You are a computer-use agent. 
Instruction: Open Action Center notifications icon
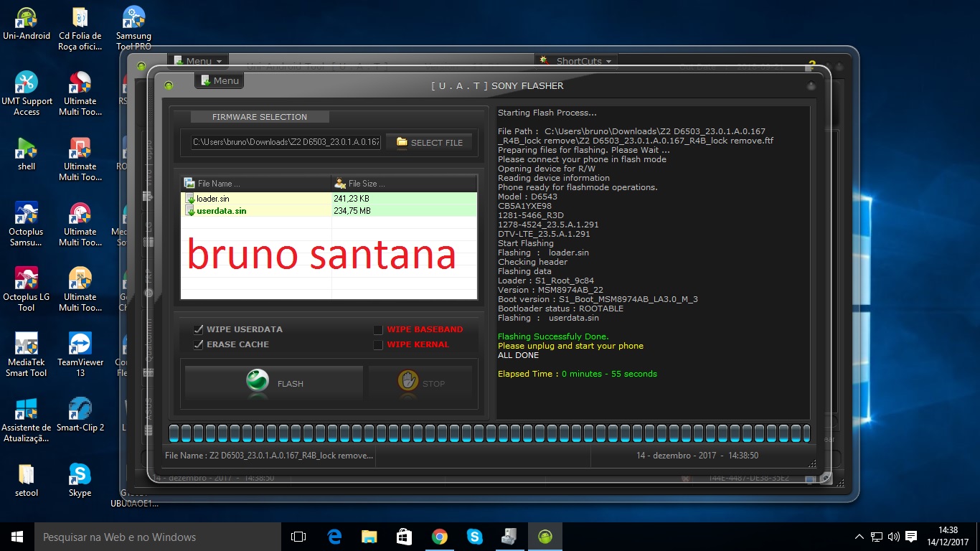pyautogui.click(x=911, y=537)
